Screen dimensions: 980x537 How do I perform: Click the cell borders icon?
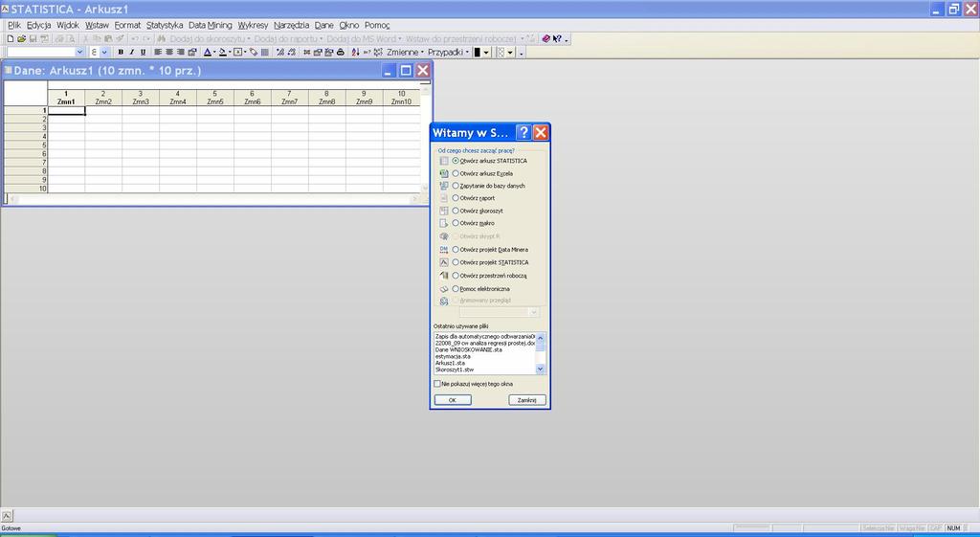tap(238, 53)
